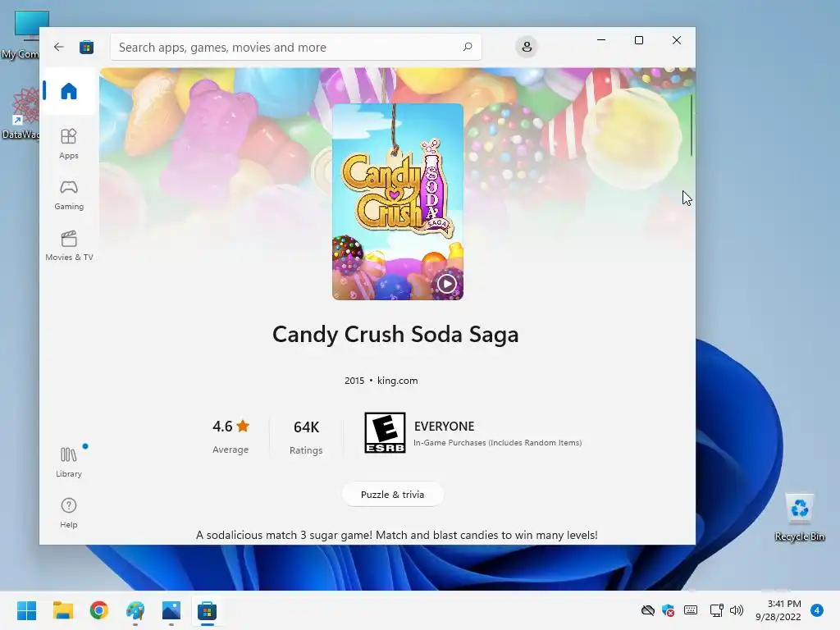Launch Google Chrome from taskbar
Screen dimensions: 840x630
99,610
